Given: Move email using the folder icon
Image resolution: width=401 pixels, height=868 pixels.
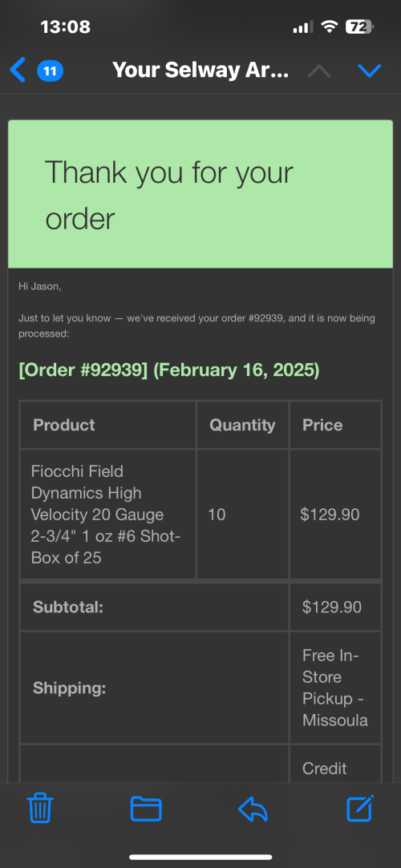Looking at the screenshot, I should 146,809.
